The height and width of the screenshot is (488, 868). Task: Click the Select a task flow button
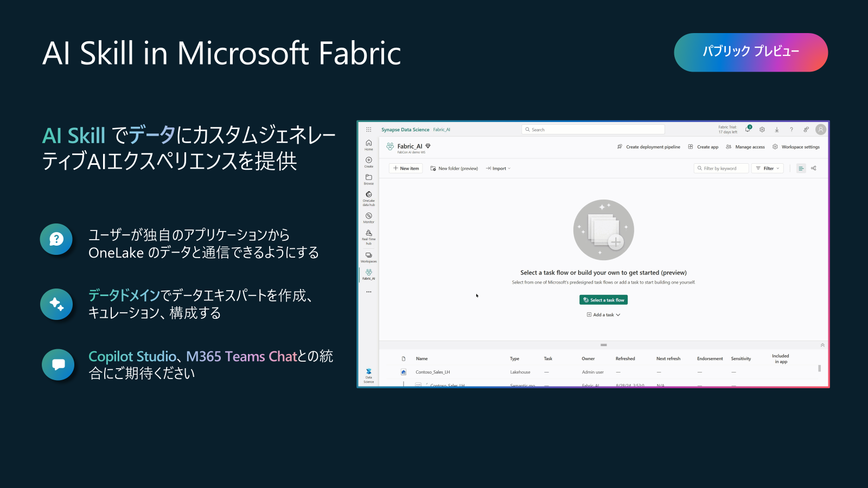(x=603, y=300)
